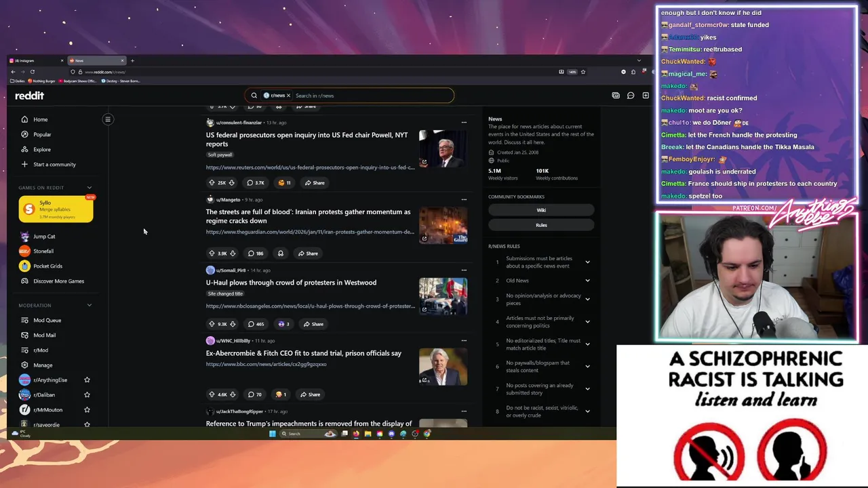Open the Mod Queue icon entry
This screenshot has height=488, width=868.
[25, 320]
